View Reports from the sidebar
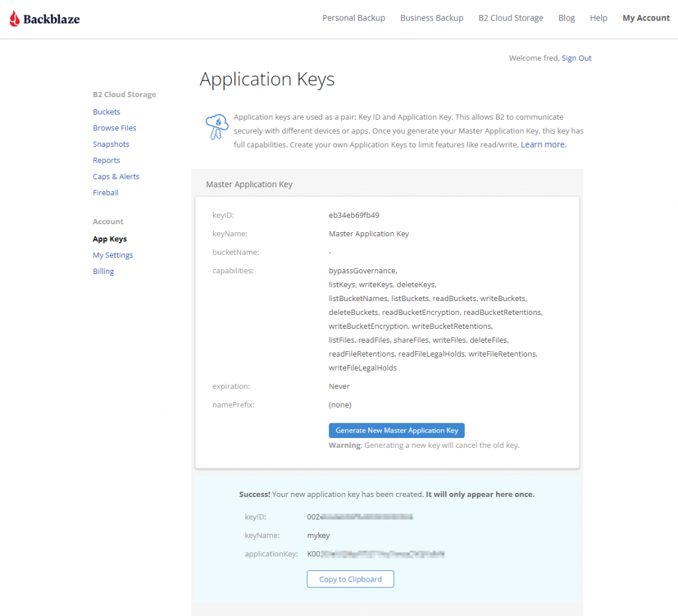 point(107,160)
